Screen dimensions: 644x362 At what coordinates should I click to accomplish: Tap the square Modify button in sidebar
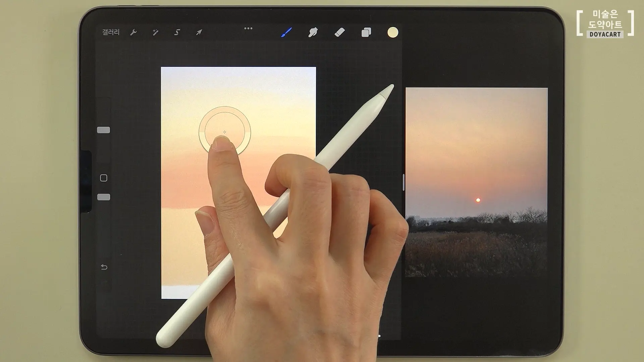tap(104, 178)
